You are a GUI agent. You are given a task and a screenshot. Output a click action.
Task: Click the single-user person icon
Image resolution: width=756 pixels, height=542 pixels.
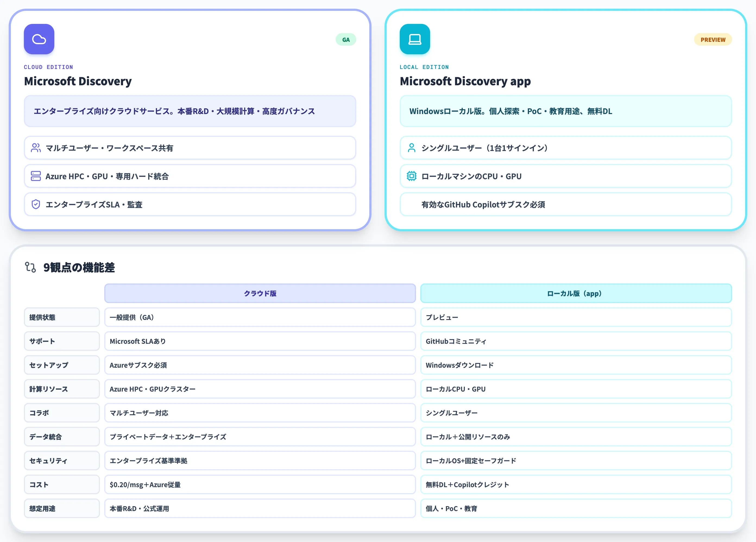tap(412, 148)
